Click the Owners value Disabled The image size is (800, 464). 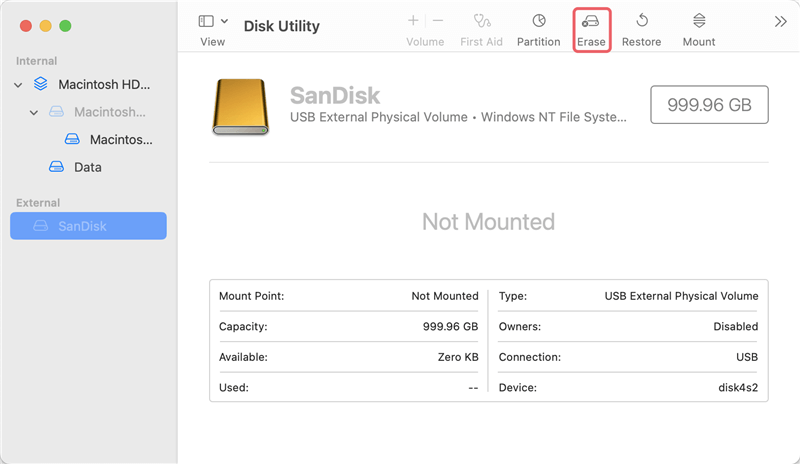pyautogui.click(x=736, y=326)
